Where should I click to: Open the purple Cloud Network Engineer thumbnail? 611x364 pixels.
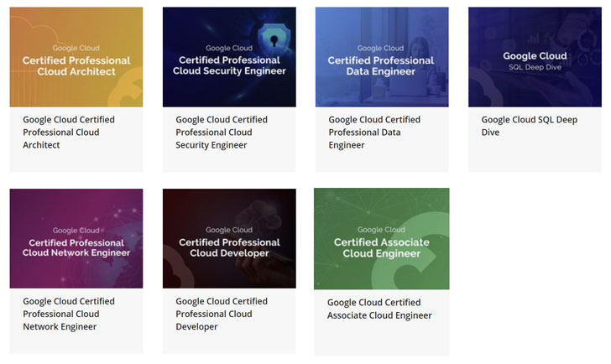(76, 238)
